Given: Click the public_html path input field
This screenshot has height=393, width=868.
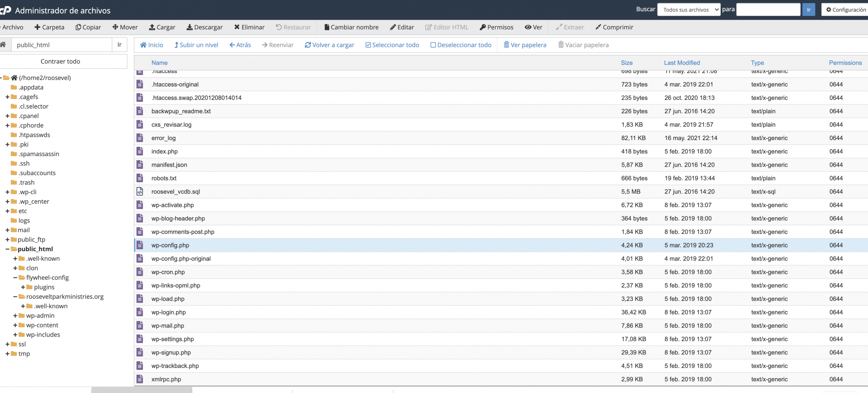Looking at the screenshot, I should [x=62, y=45].
